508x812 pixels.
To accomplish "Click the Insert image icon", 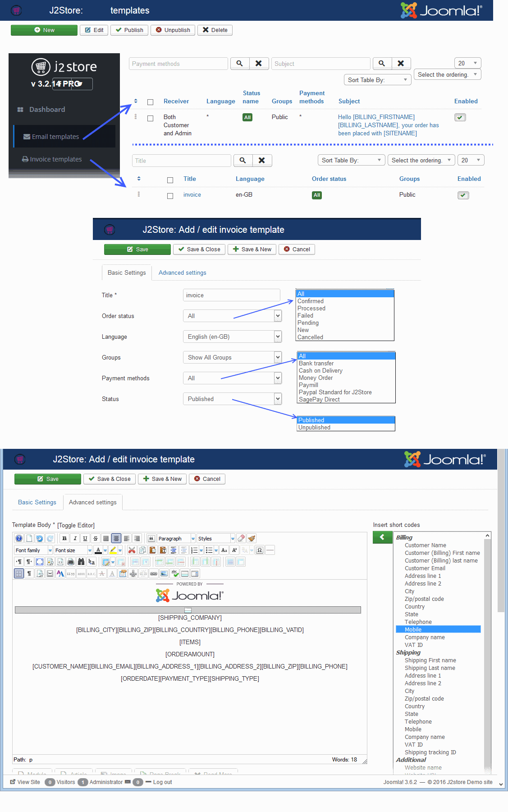I will pyautogui.click(x=164, y=573).
